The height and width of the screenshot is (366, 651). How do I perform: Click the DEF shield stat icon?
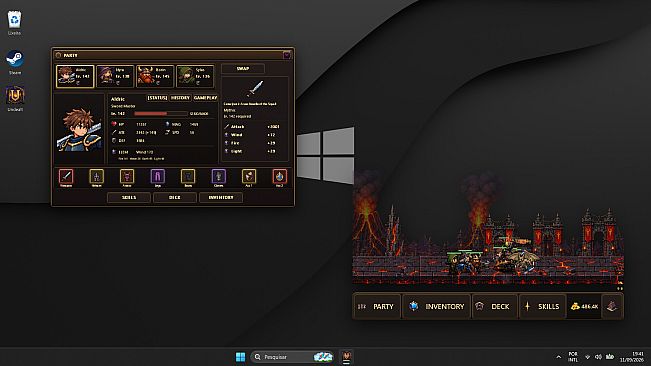114,141
